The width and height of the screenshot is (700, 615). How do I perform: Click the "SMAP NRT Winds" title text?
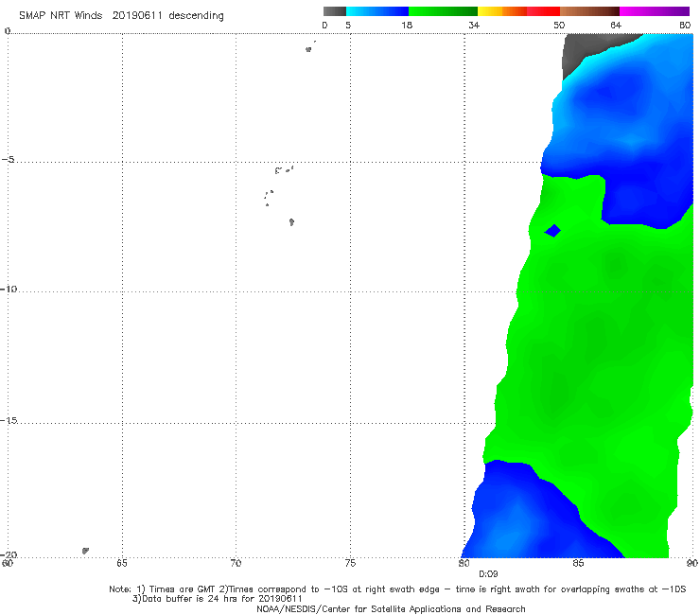click(61, 15)
